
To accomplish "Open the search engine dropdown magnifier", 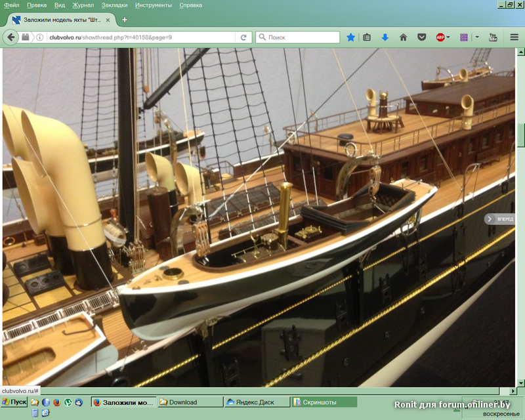I will (262, 37).
